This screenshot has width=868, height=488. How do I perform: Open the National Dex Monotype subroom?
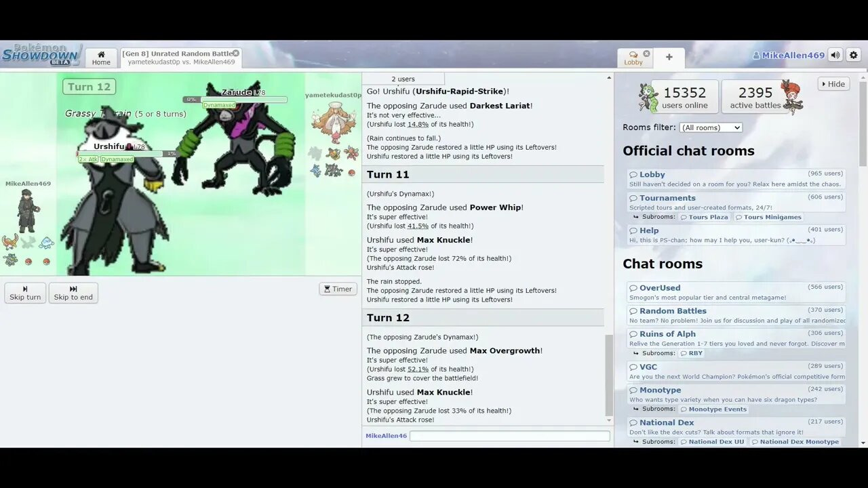795,441
